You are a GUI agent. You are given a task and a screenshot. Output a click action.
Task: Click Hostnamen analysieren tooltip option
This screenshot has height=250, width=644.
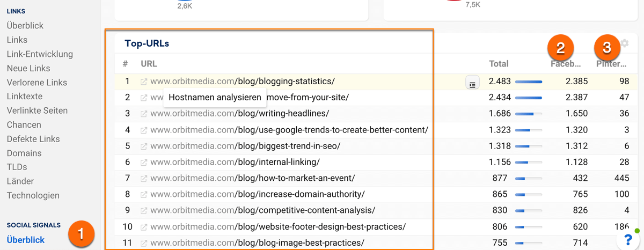[215, 98]
